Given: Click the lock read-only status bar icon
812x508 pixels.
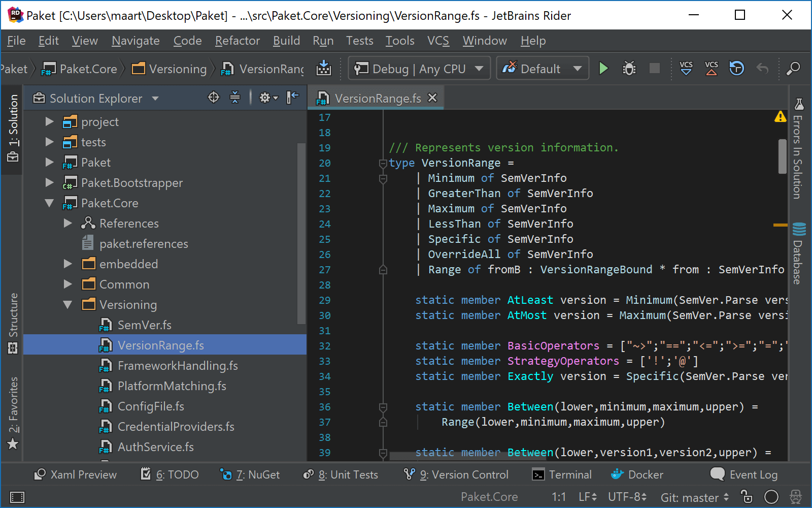Looking at the screenshot, I should [x=747, y=496].
